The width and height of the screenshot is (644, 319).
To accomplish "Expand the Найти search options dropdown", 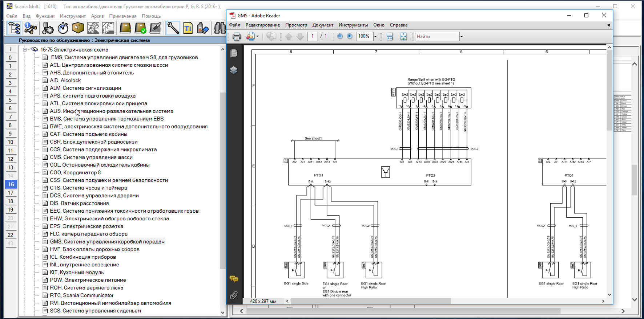I will point(462,36).
